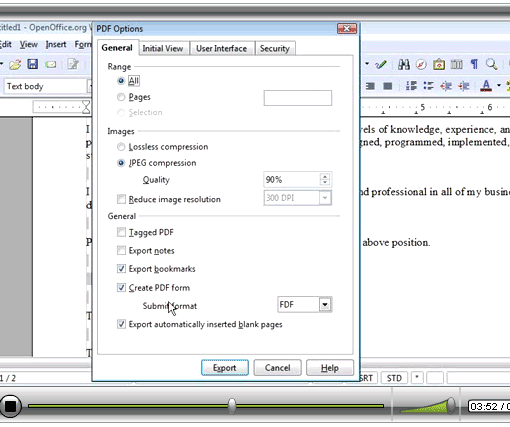
Task: Click the Font Color A icon
Action: [486, 86]
